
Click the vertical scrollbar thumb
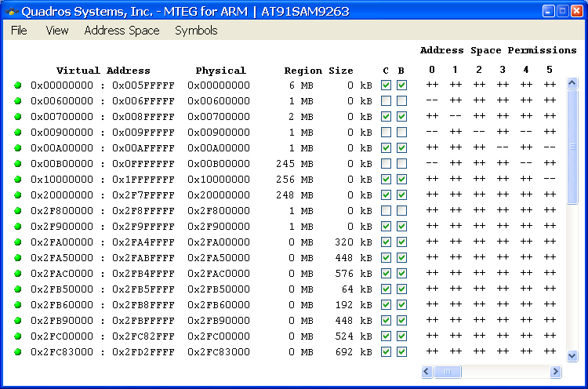572,147
